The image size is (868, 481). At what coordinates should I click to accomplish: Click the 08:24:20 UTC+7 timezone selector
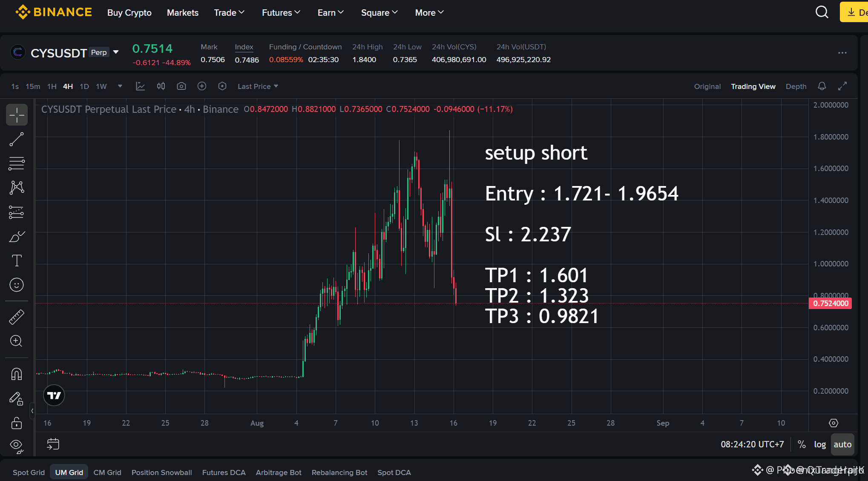(x=752, y=444)
